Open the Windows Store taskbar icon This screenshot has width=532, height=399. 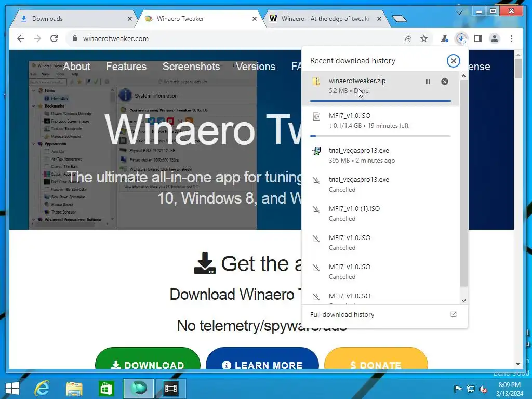(x=106, y=389)
